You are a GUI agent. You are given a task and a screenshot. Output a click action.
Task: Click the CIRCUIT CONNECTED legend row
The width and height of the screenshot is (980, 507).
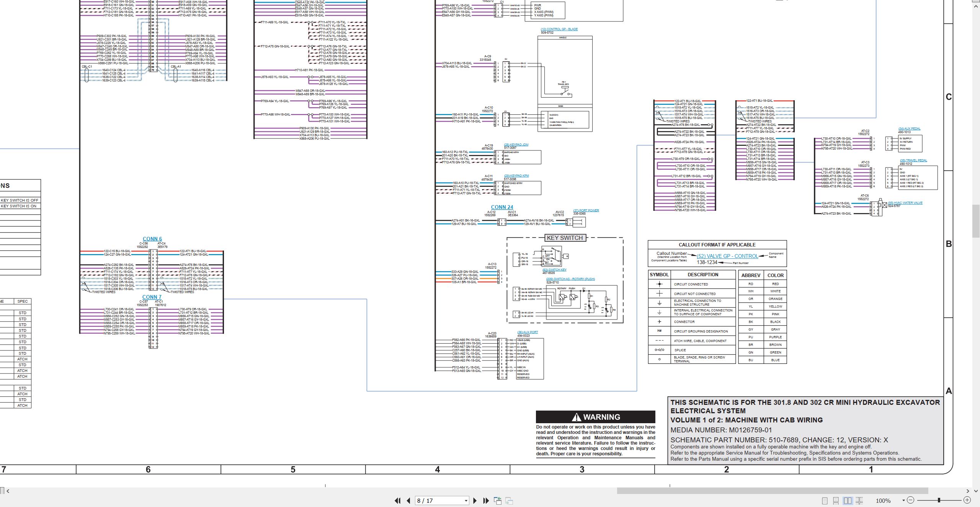pyautogui.click(x=691, y=284)
